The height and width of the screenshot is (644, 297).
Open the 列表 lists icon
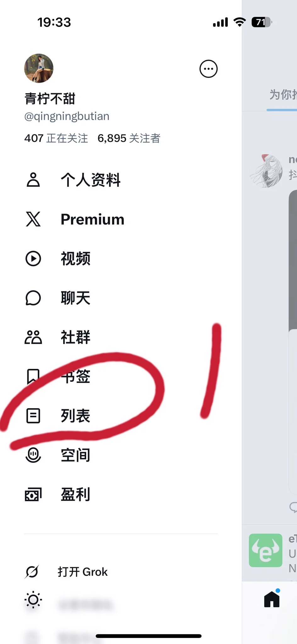click(x=33, y=416)
